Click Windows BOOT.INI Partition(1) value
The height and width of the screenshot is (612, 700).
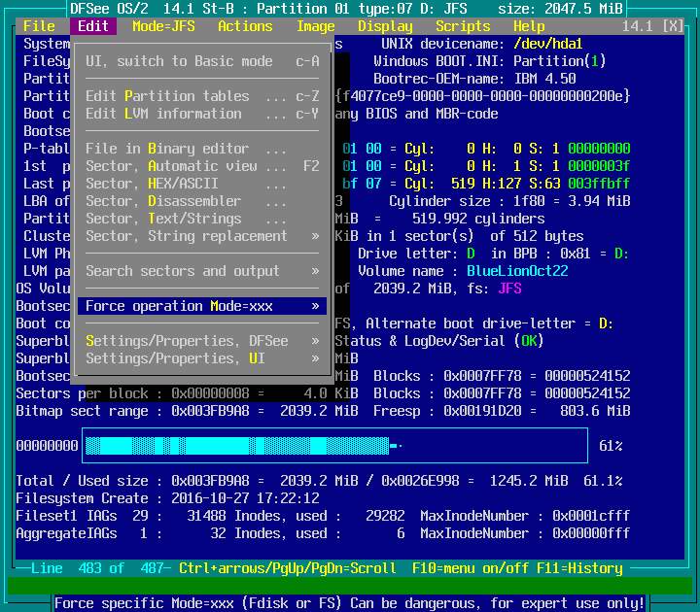click(x=560, y=61)
